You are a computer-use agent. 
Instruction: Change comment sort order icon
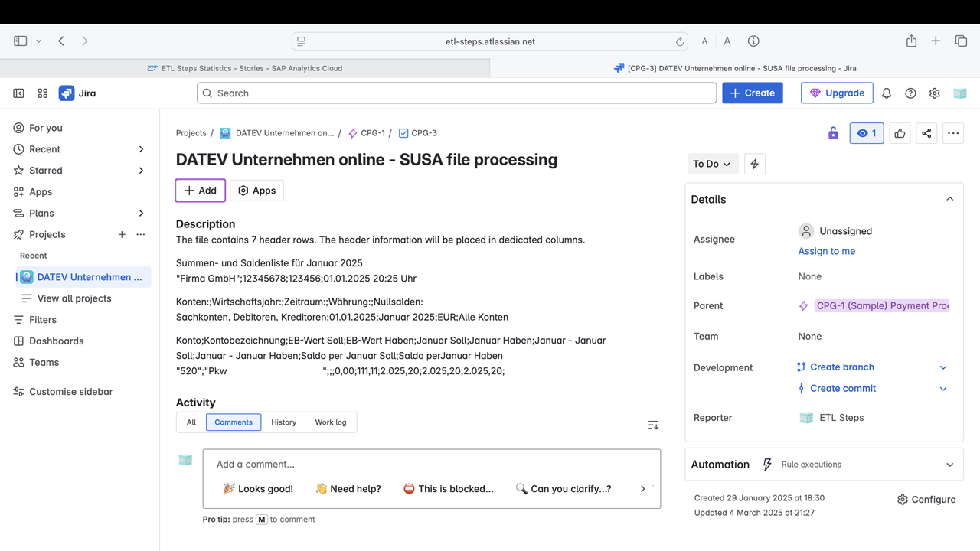652,424
